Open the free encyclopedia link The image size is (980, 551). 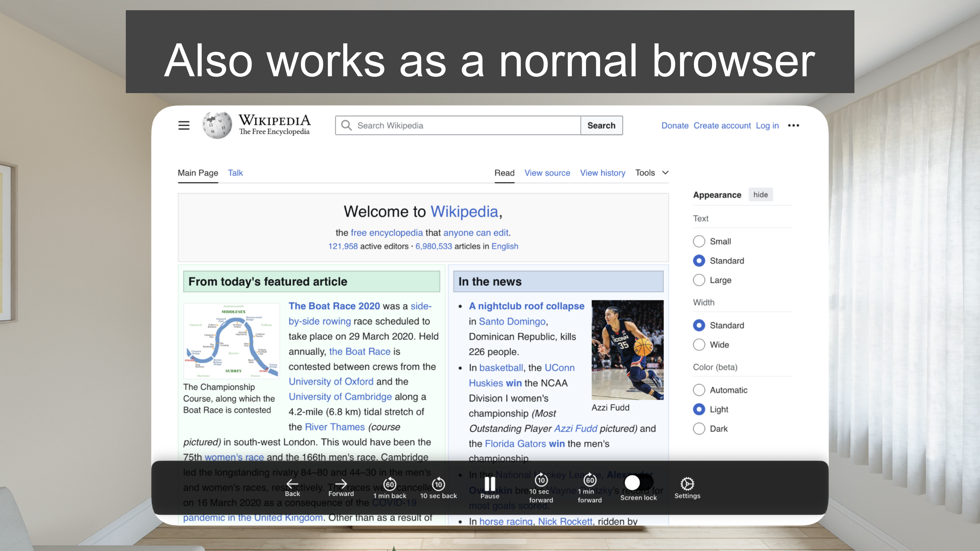pos(387,233)
